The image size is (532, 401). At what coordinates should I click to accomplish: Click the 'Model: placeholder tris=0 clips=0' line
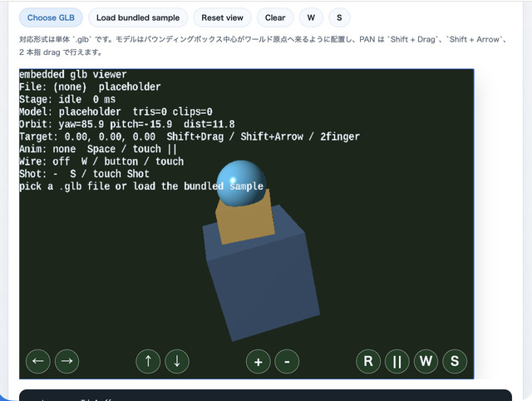point(116,111)
